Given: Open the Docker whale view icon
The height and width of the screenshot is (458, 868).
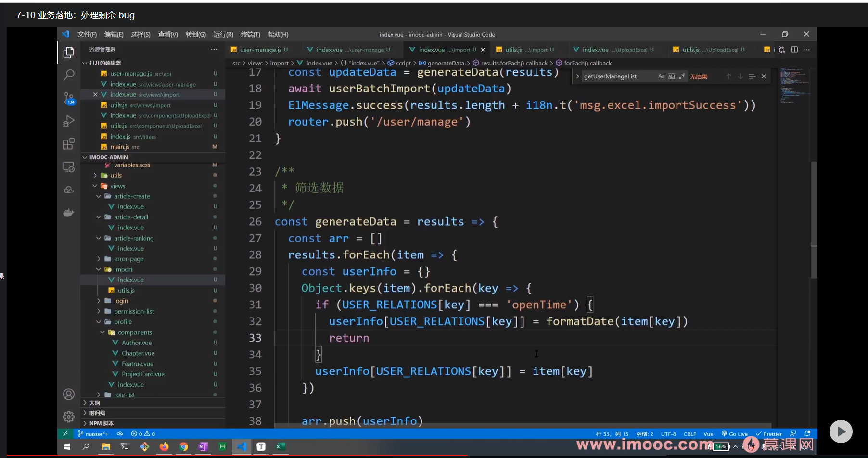Looking at the screenshot, I should [x=69, y=213].
